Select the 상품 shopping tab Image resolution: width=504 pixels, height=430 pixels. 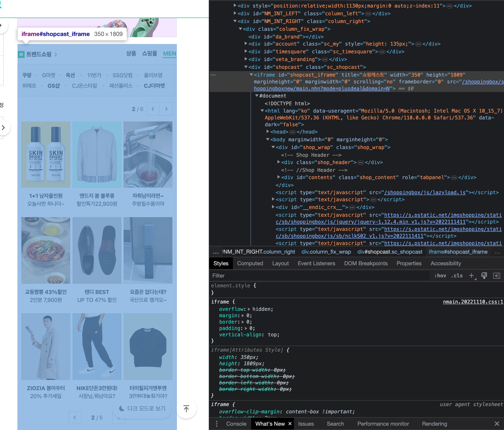[131, 54]
